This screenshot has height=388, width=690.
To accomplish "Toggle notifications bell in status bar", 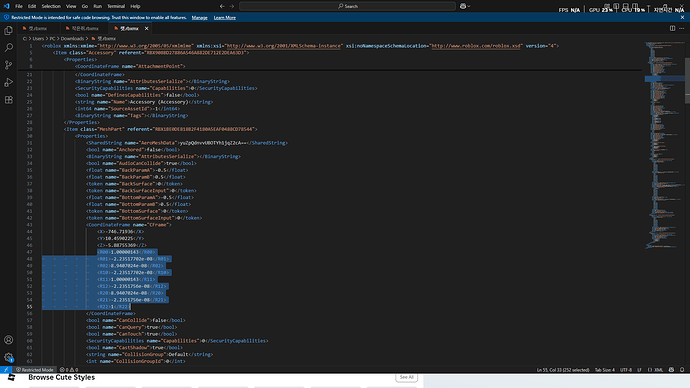I will click(x=682, y=370).
